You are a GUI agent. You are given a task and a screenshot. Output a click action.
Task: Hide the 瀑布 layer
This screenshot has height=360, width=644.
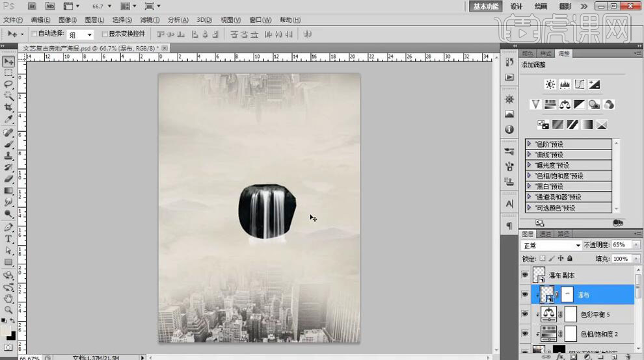525,294
